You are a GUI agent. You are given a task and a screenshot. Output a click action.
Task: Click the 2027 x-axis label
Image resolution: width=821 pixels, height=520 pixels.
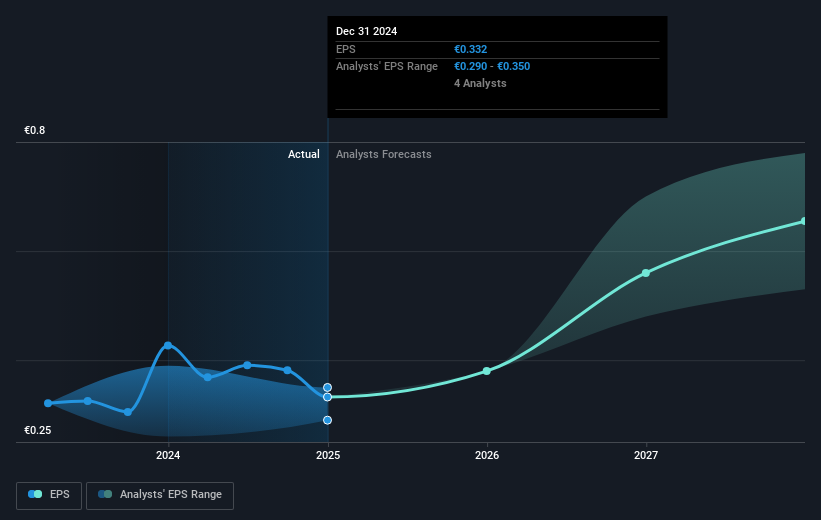pyautogui.click(x=646, y=455)
